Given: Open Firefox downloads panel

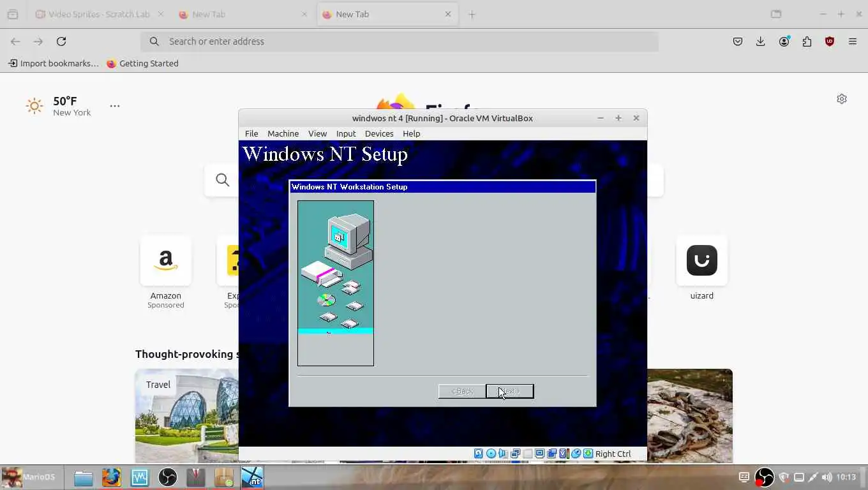Looking at the screenshot, I should pos(761,41).
